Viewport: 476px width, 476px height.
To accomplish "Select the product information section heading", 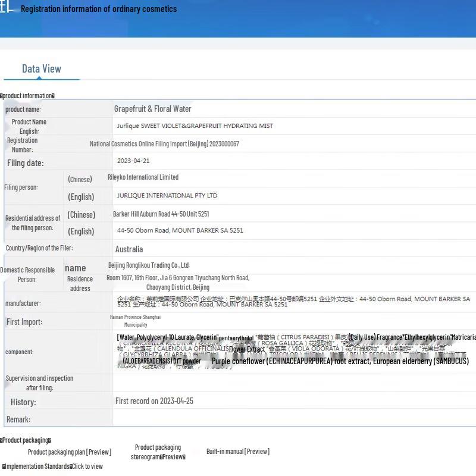I will 27,96.
